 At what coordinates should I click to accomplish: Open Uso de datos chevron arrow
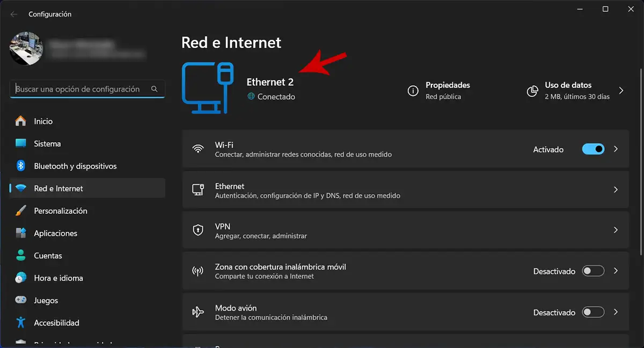pyautogui.click(x=621, y=91)
